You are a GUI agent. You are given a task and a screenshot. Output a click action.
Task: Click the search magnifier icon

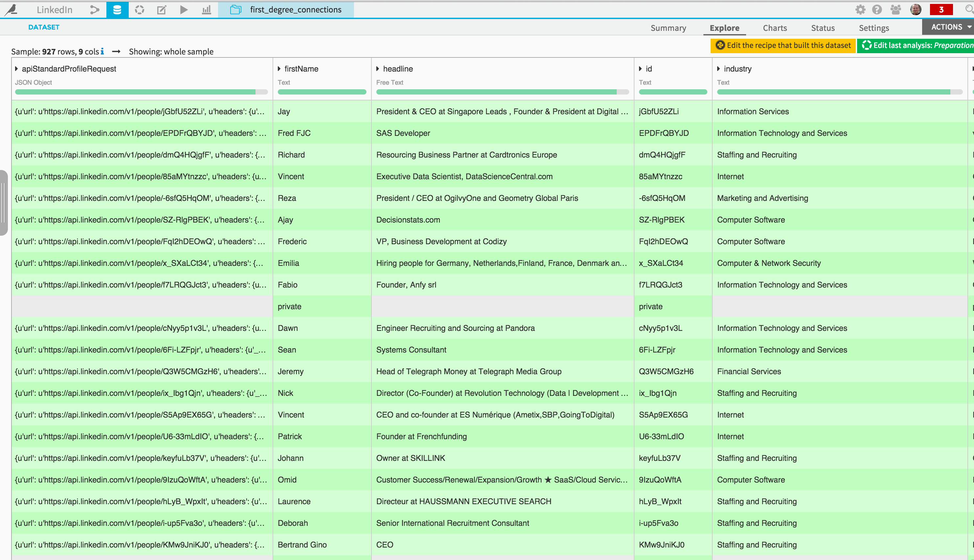969,9
